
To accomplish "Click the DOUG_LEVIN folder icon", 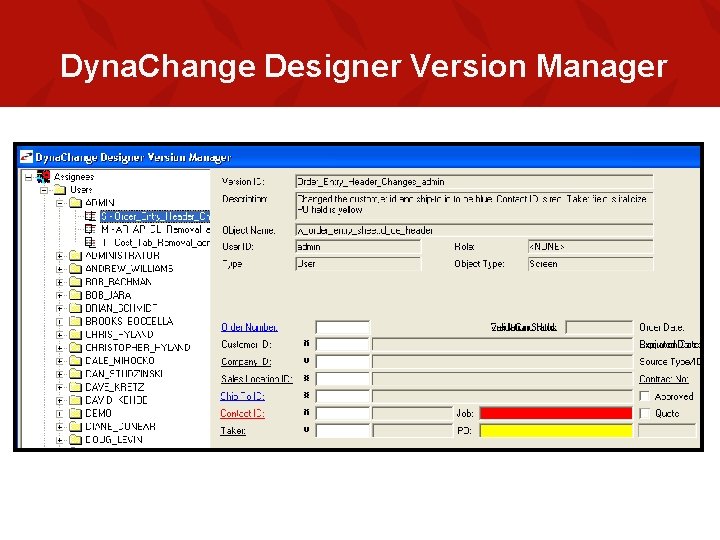I will [75, 439].
